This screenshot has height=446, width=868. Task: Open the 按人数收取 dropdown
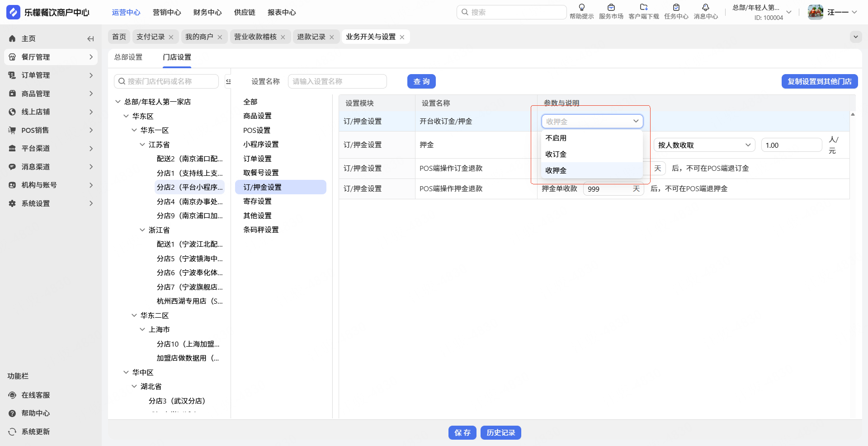click(x=703, y=145)
